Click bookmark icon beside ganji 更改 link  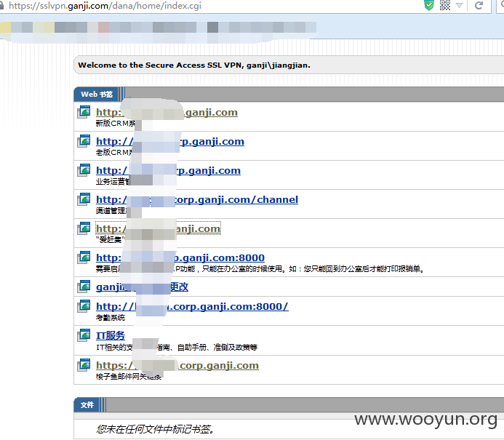84,287
